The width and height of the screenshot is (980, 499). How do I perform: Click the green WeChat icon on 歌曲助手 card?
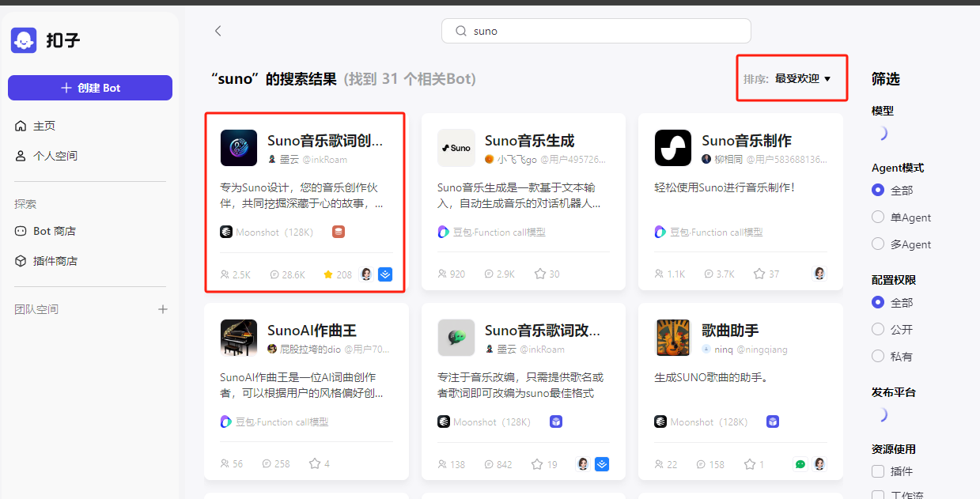point(800,464)
